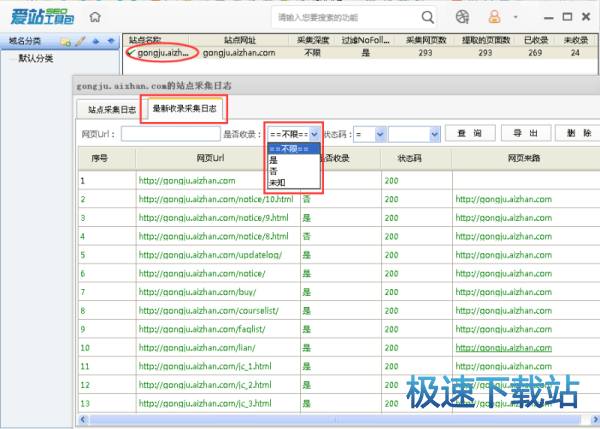Click the 24 未收录 cell
600x429 pixels.
click(575, 53)
